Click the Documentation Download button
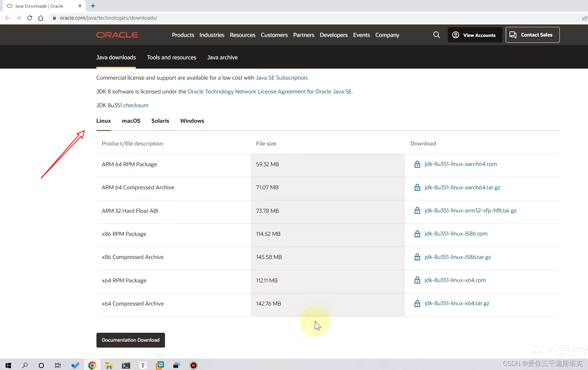Image resolution: width=588 pixels, height=370 pixels. [131, 340]
